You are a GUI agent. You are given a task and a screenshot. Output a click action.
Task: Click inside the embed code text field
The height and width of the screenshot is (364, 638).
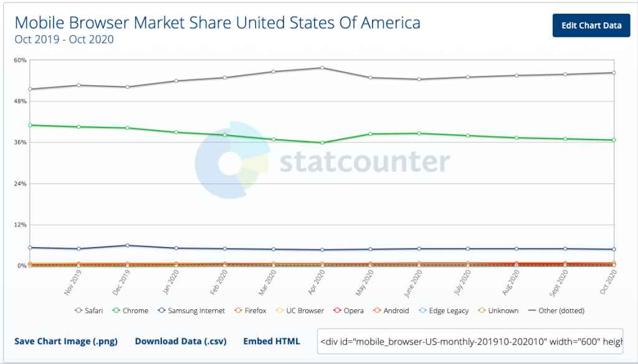470,341
